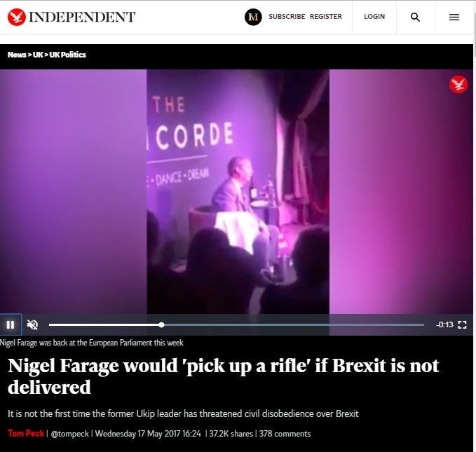This screenshot has height=452, width=476.
Task: Click the round M membership badge
Action: (253, 17)
